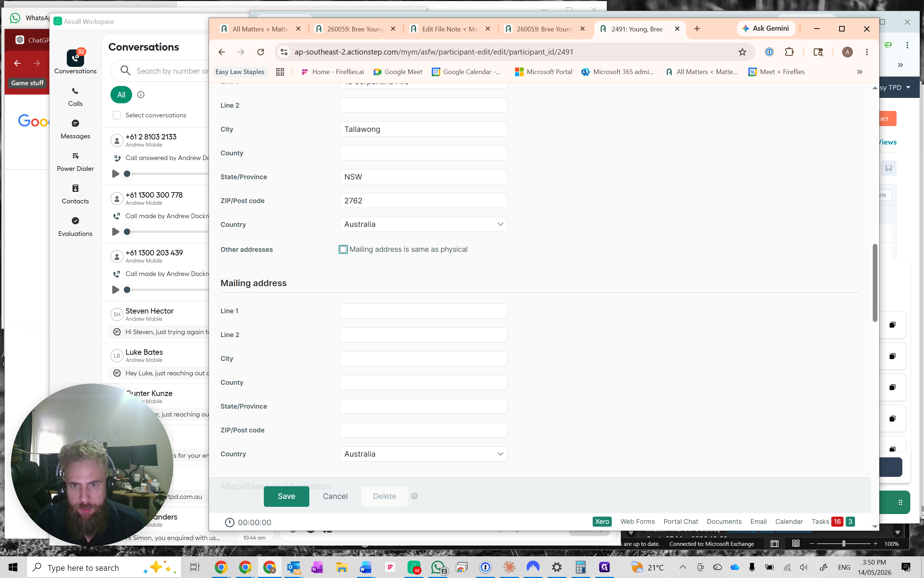This screenshot has width=924, height=578.
Task: Open Xero in bottom bar
Action: click(602, 521)
